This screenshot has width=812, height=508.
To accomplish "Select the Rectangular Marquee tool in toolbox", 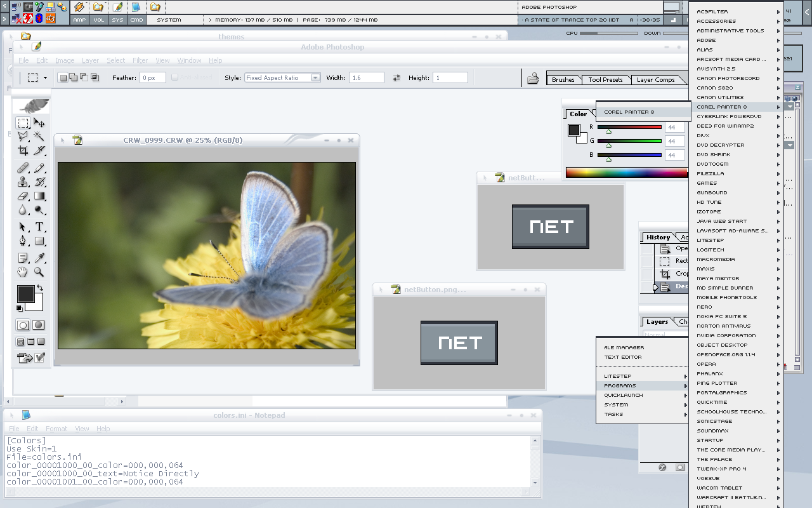I will [23, 123].
